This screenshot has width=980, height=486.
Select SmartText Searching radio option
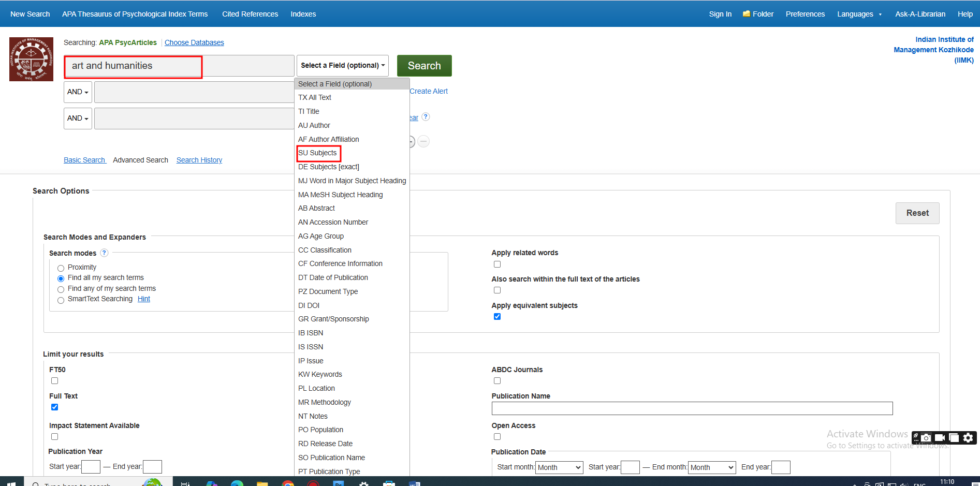coord(61,300)
